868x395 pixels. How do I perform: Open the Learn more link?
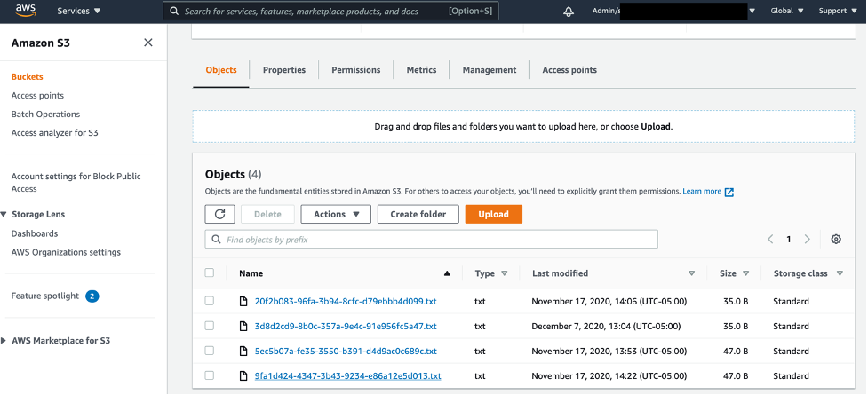click(x=702, y=192)
